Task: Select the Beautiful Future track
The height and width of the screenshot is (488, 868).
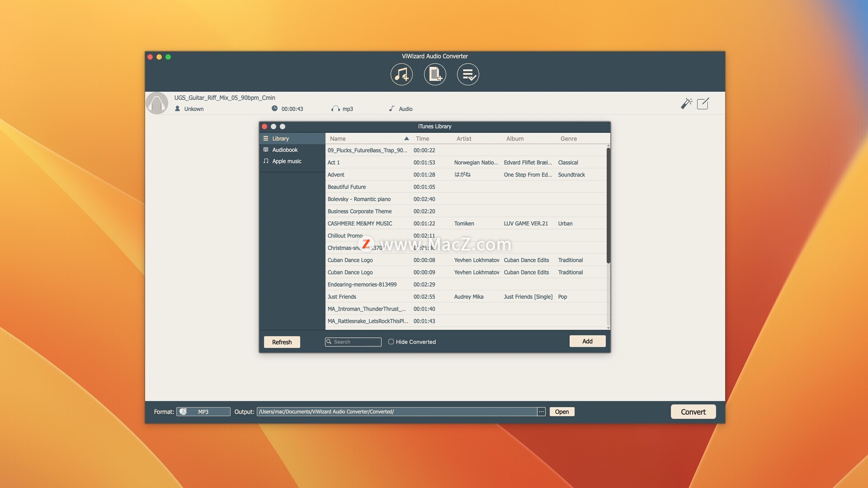Action: tap(466, 187)
